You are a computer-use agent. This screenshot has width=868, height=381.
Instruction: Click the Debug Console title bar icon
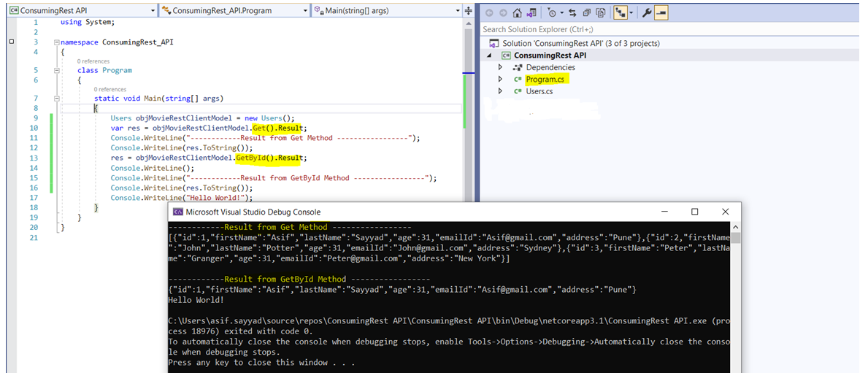(177, 212)
